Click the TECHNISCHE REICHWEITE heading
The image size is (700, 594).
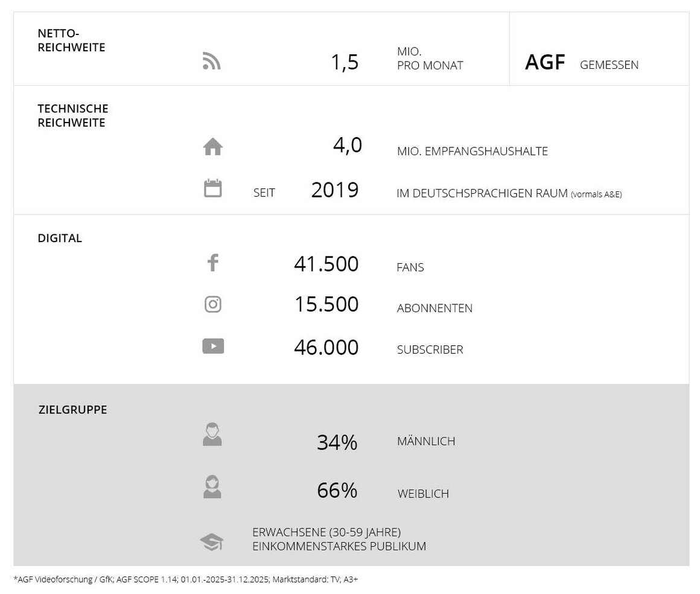coord(73,115)
